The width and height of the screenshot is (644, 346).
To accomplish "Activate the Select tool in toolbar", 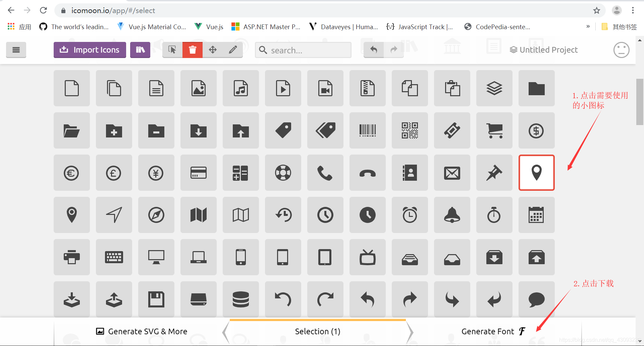I will coord(172,50).
